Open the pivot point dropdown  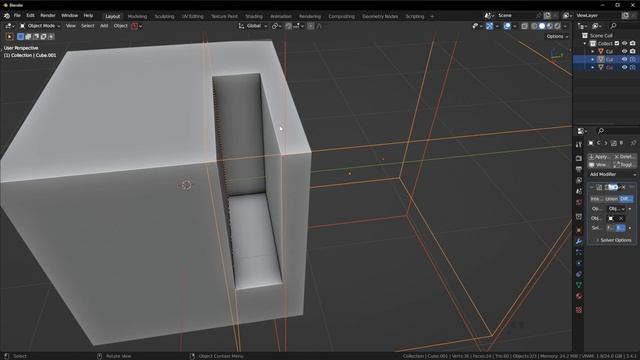pyautogui.click(x=277, y=26)
